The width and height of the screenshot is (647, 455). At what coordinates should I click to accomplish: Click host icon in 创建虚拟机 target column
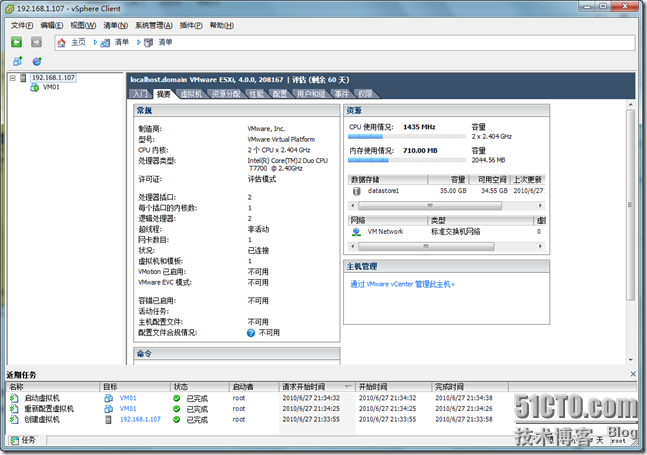(x=109, y=420)
